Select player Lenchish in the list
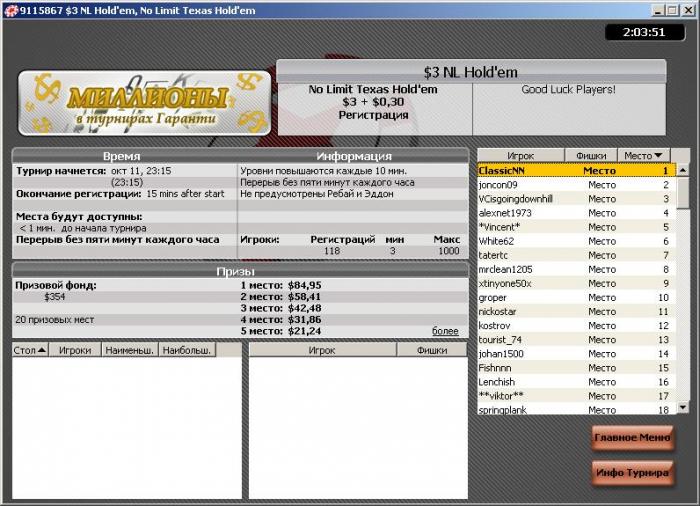 point(576,382)
